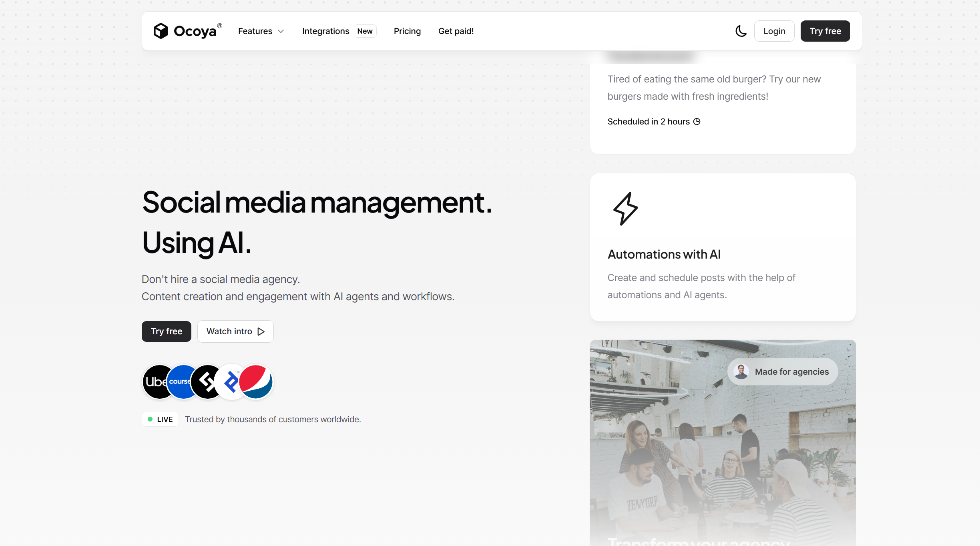Click the avatar in Made for agencies badge
Image resolution: width=980 pixels, height=546 pixels.
tap(741, 372)
